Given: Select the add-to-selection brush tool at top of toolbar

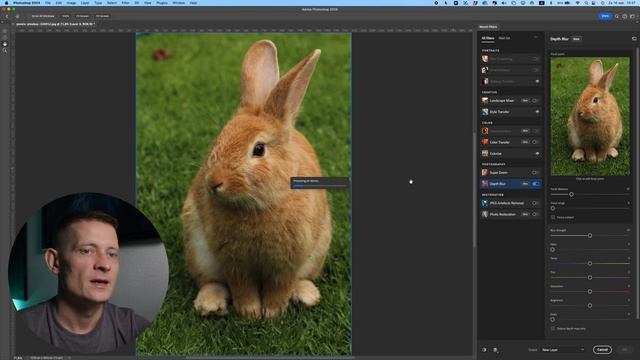Looking at the screenshot, I should [5, 31].
